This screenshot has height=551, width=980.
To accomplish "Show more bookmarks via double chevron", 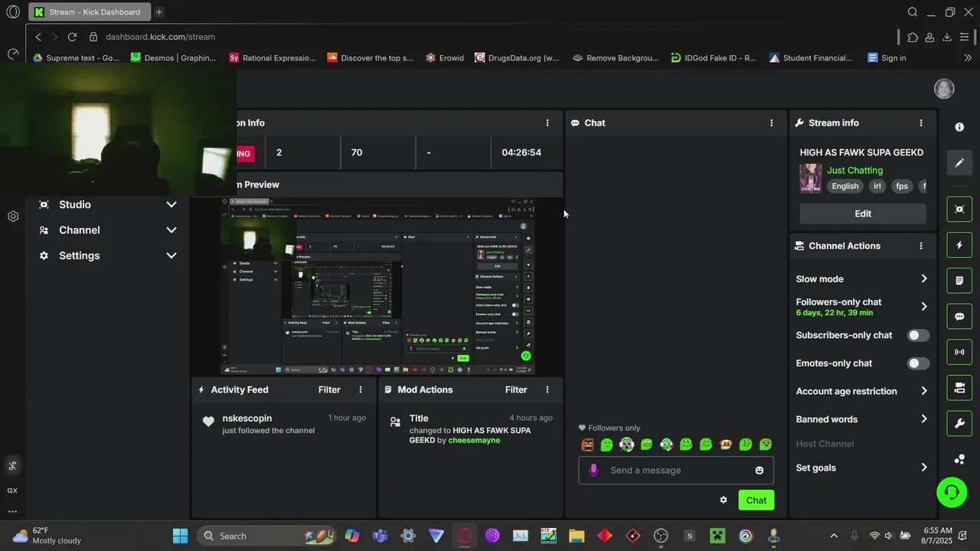I will click(x=968, y=57).
